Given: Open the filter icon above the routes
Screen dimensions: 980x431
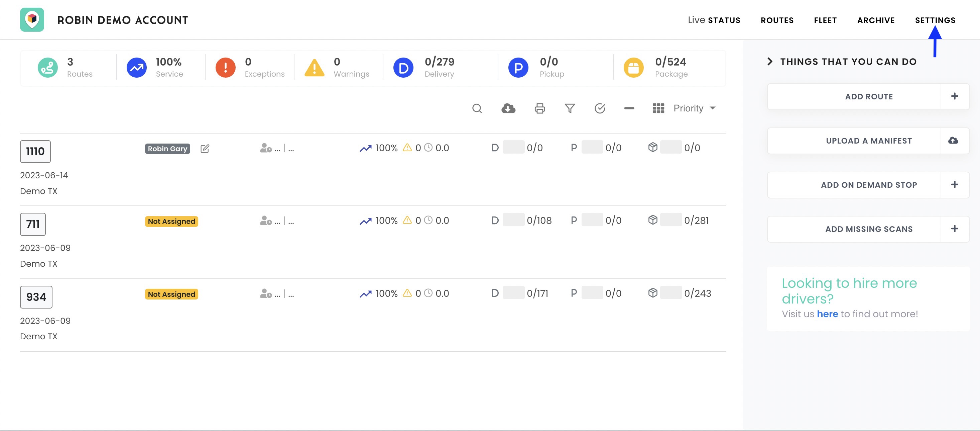Looking at the screenshot, I should coord(569,108).
